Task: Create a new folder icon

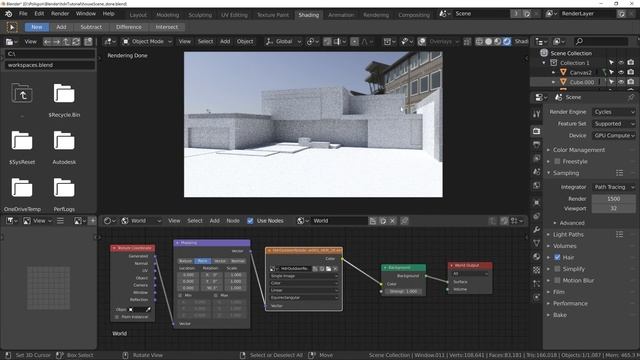Action: (x=88, y=42)
